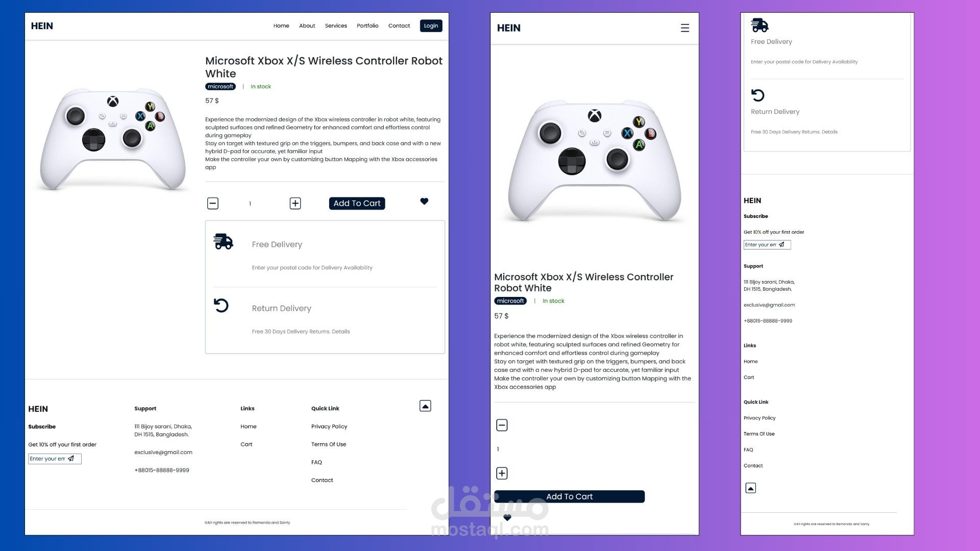Click the Login button

coord(431,26)
